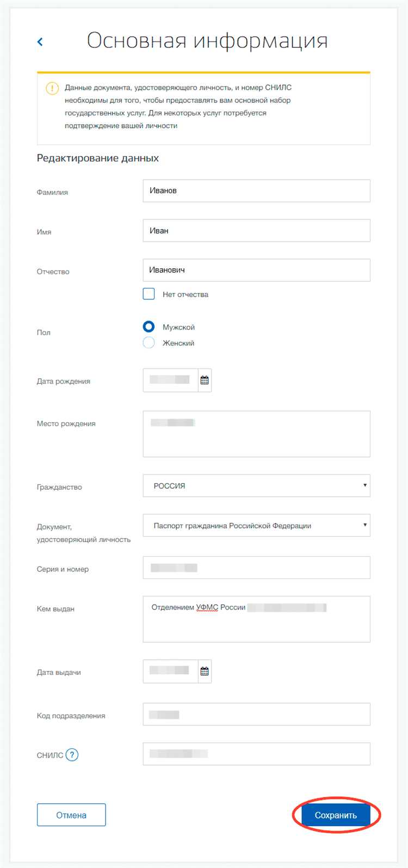The width and height of the screenshot is (408, 868).
Task: Click the СНИЛС help question mark icon
Action: coord(72,755)
